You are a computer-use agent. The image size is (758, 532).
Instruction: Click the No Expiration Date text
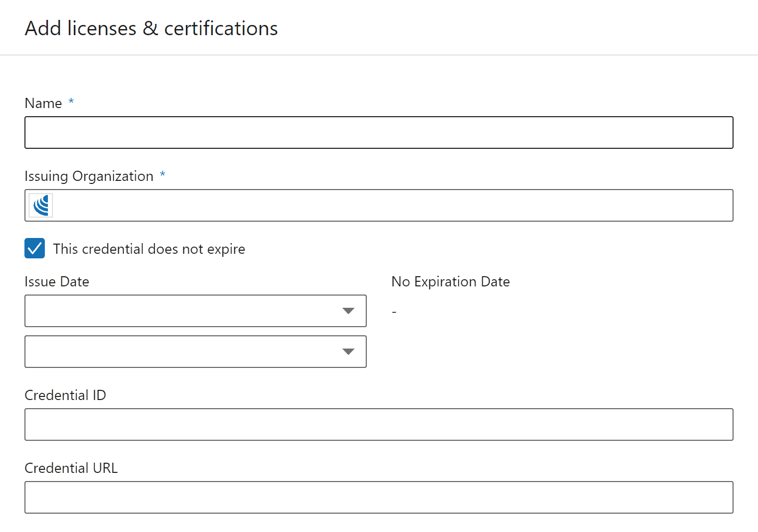click(450, 282)
